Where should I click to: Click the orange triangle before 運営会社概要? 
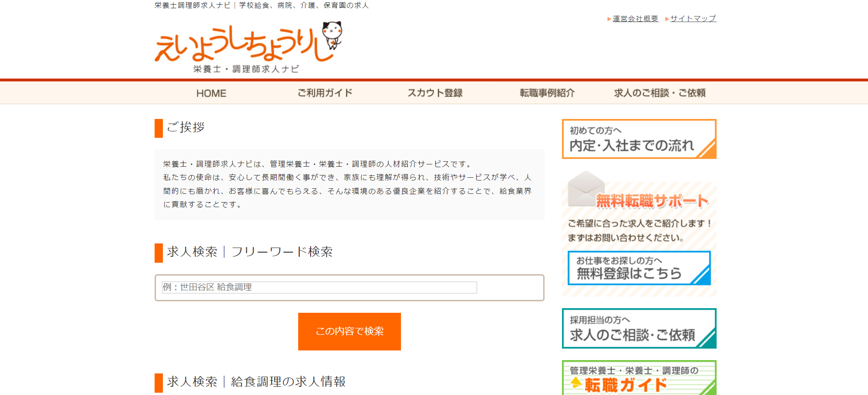609,19
